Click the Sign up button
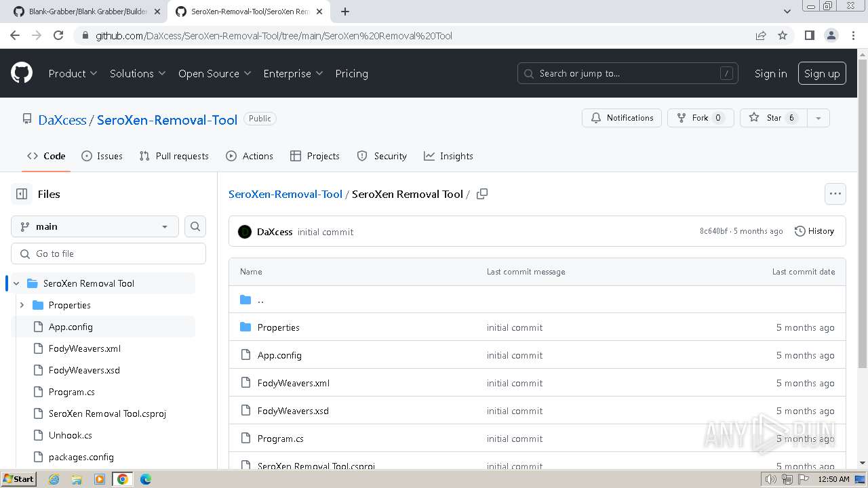The height and width of the screenshot is (488, 868). click(822, 73)
